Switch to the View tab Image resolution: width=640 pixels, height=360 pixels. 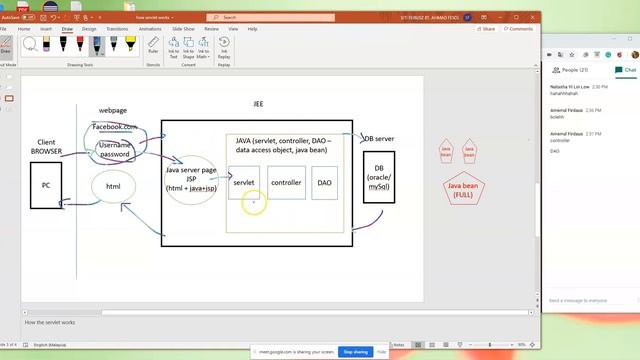click(x=233, y=29)
